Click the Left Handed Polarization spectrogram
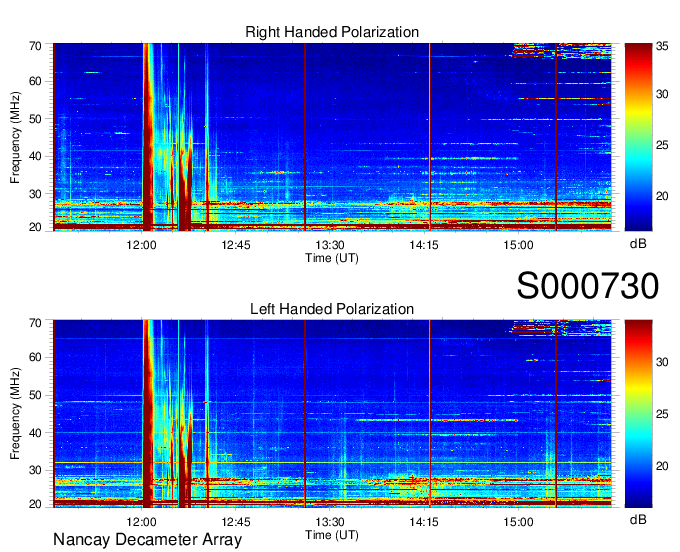The image size is (680, 552). tap(332, 414)
